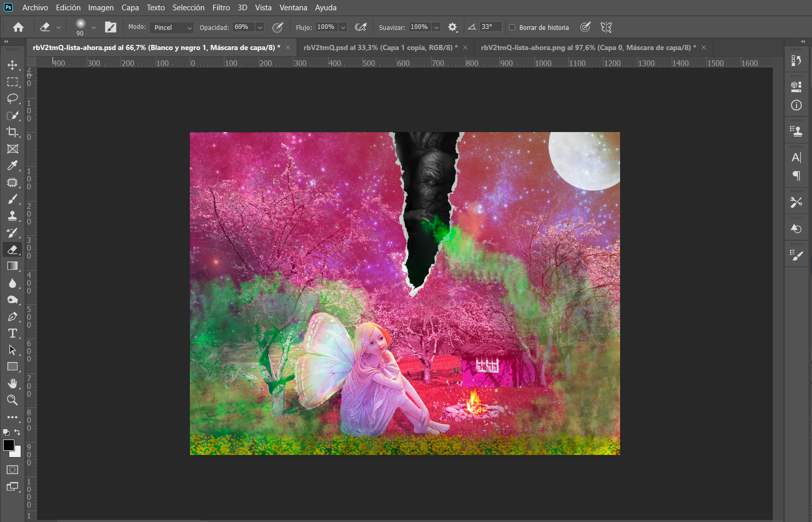Click the Suavizar 100% field
Viewport: 812px width, 522px height.
[419, 27]
